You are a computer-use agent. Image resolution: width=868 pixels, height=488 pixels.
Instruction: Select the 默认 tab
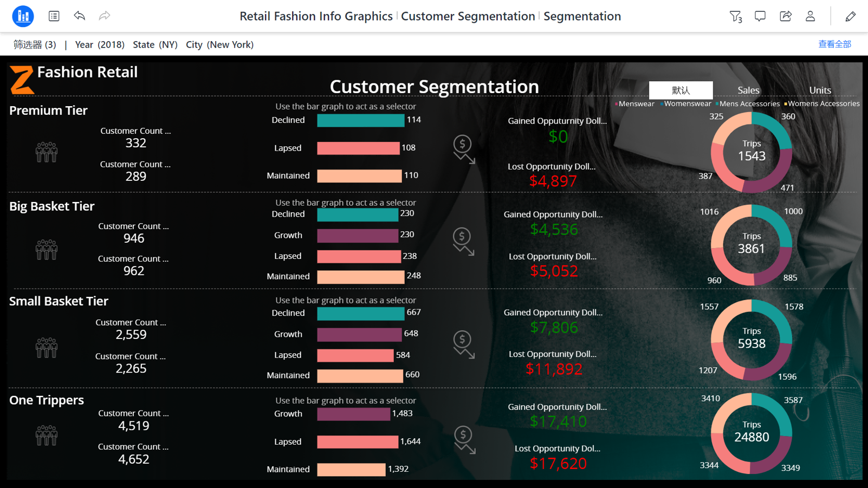tap(681, 90)
